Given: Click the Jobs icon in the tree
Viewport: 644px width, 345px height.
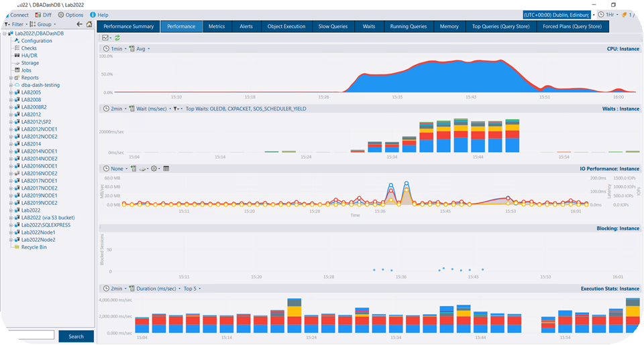Looking at the screenshot, I should click(17, 70).
